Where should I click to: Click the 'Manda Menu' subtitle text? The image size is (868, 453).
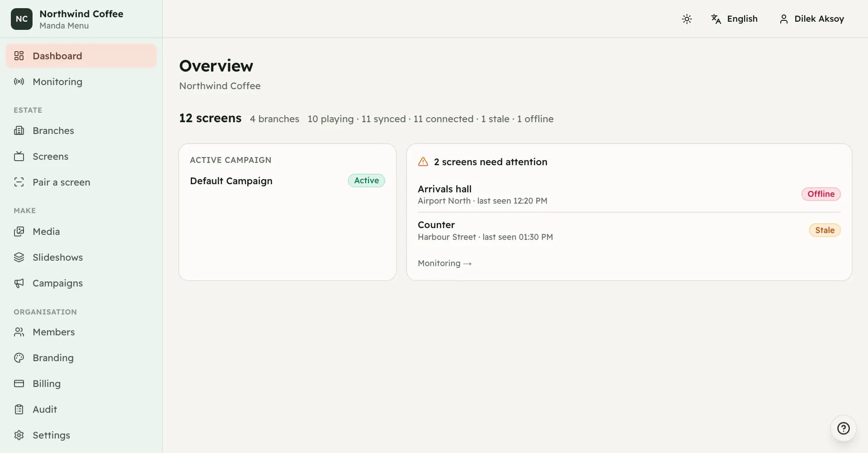coord(64,25)
